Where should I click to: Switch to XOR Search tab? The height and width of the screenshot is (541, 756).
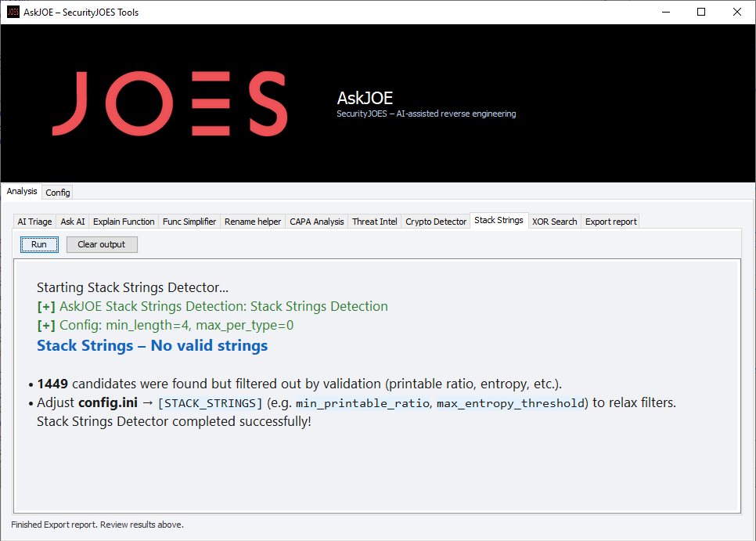(x=554, y=222)
